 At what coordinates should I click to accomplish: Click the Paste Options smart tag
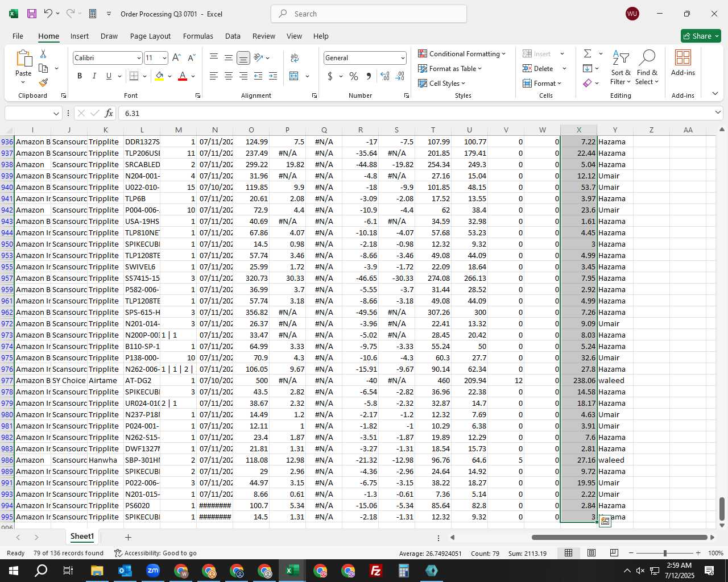coord(605,521)
